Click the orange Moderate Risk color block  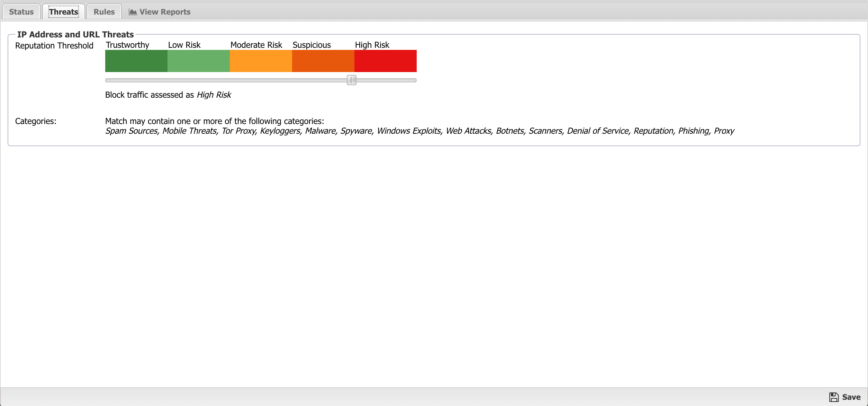coord(261,61)
